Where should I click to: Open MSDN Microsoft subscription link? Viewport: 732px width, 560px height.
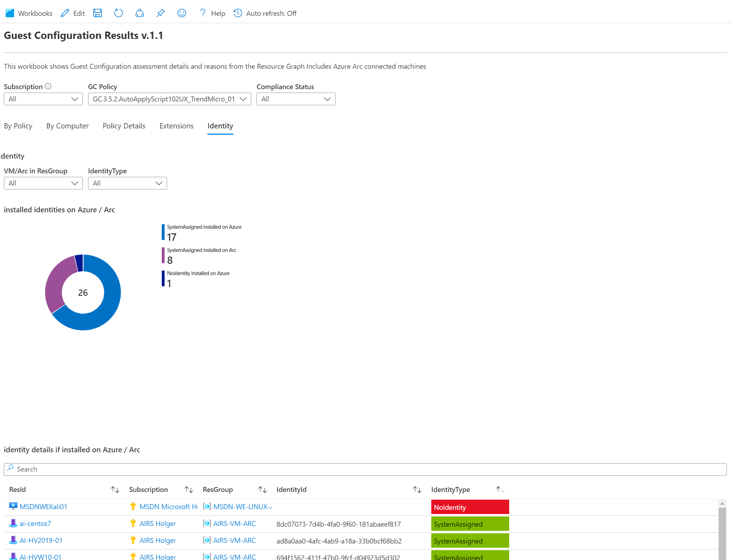point(169,507)
